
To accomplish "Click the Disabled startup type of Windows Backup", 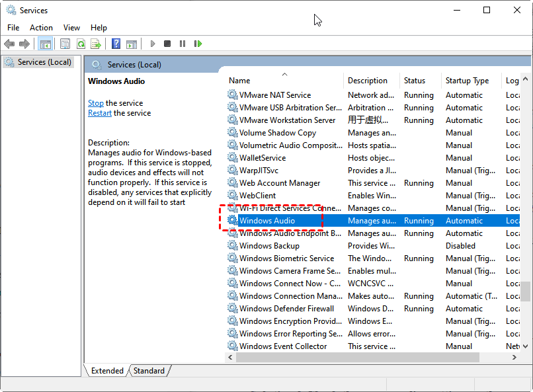I will (x=460, y=246).
